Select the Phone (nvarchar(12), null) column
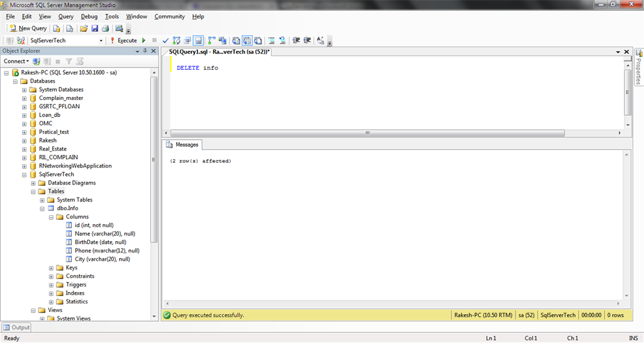 click(x=107, y=250)
